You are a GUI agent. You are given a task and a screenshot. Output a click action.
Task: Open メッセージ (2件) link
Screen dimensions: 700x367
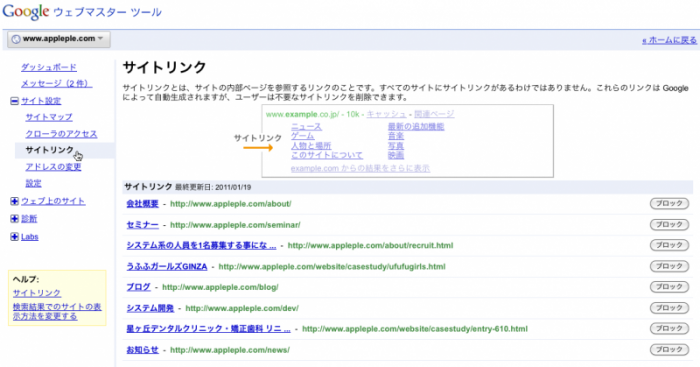tap(57, 83)
